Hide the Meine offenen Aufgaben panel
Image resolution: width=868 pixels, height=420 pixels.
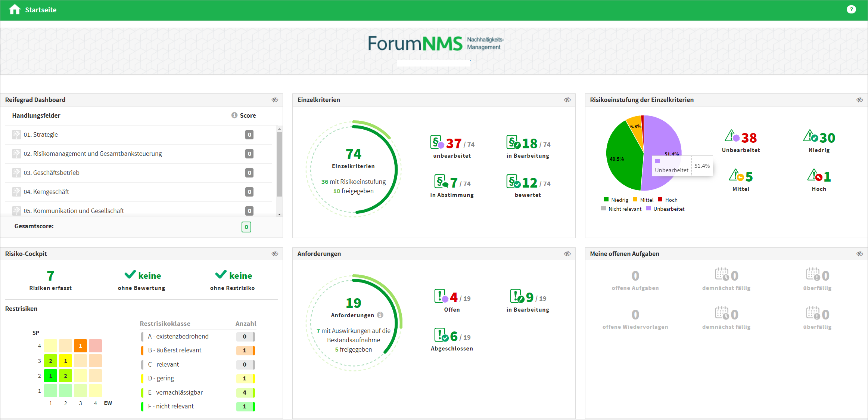tap(859, 254)
